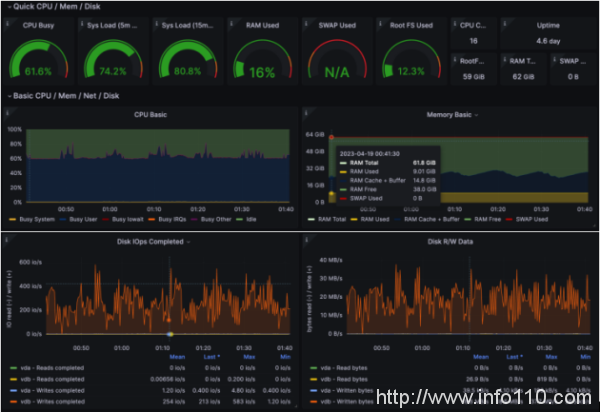This screenshot has height=412, width=600.
Task: Toggle Idle series in CPU Basic legend
Action: coord(249,217)
